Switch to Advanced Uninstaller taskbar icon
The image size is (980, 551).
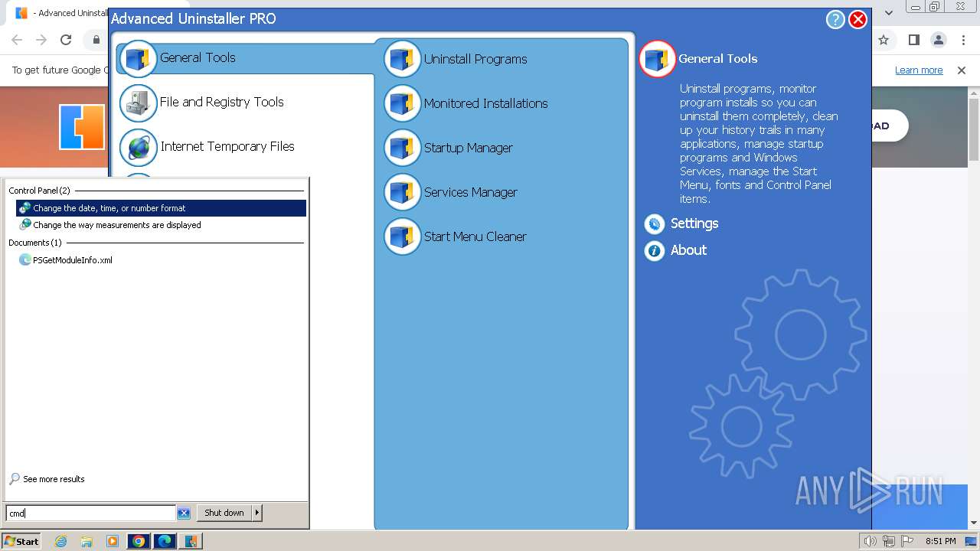(x=191, y=541)
